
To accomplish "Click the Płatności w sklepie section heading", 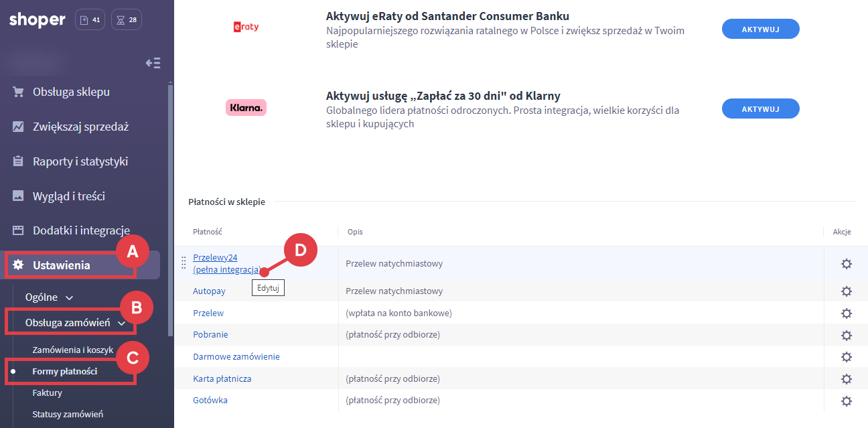I will (x=226, y=202).
